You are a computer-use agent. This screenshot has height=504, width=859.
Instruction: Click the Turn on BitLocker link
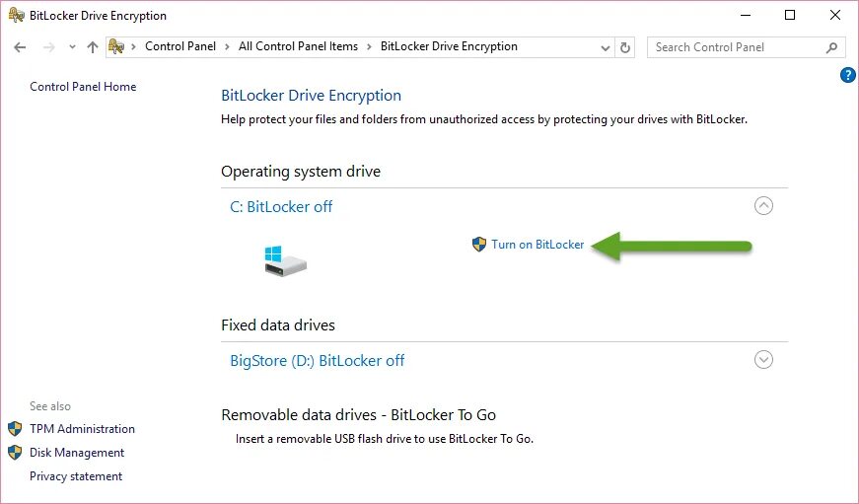click(x=537, y=245)
